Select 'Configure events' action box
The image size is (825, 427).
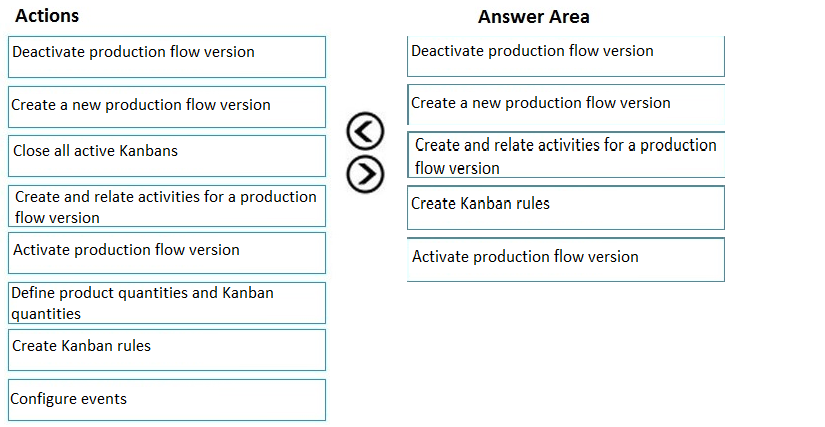[x=167, y=400]
